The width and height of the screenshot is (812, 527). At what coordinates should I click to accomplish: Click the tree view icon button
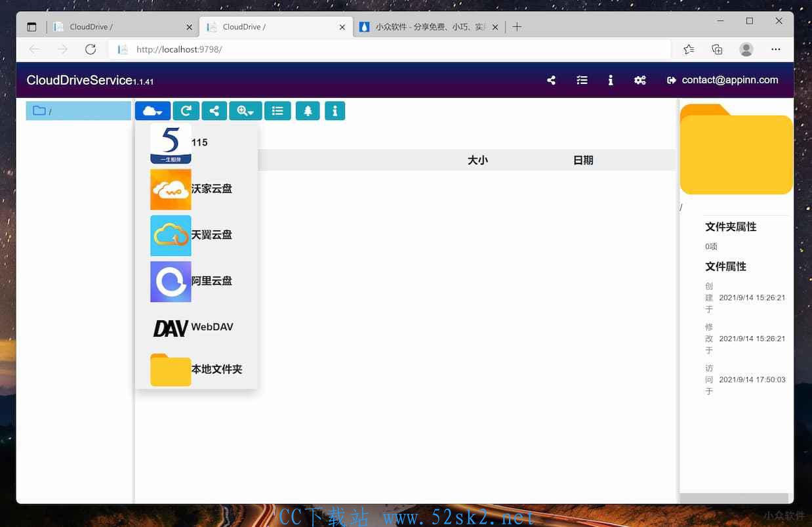point(308,111)
